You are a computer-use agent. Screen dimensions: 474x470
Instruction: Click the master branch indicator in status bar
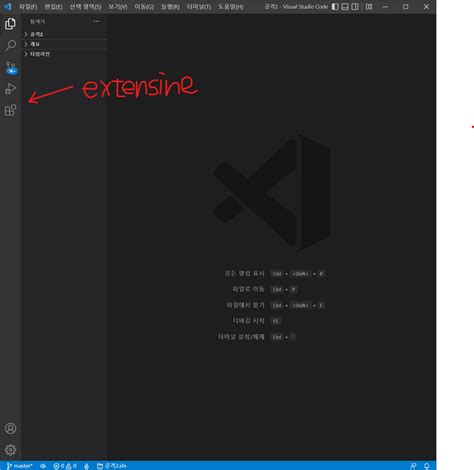(x=20, y=466)
